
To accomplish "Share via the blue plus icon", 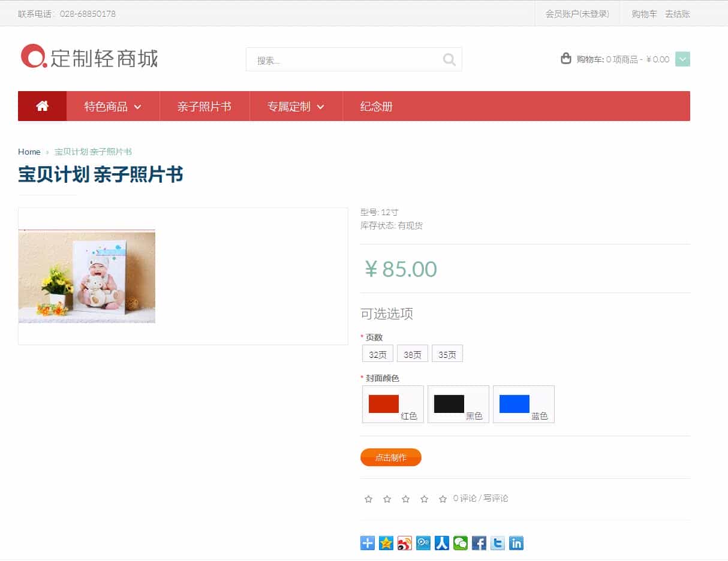I will [x=367, y=543].
